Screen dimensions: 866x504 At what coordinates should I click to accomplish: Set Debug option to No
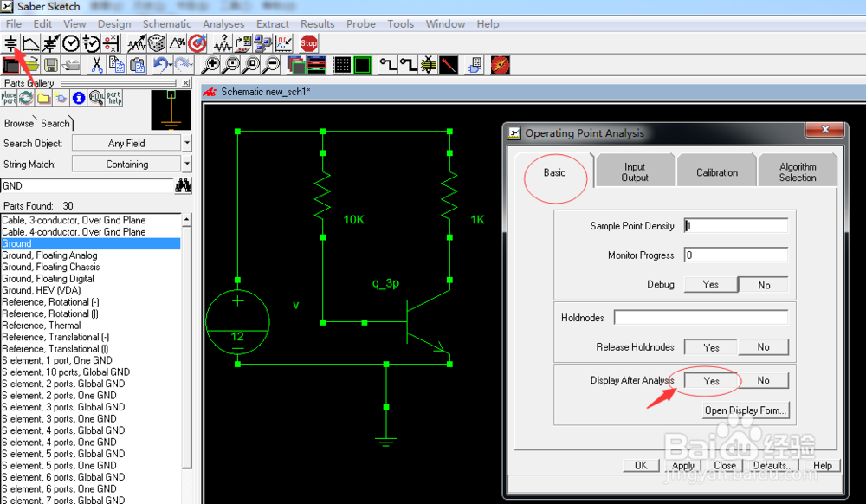point(764,285)
